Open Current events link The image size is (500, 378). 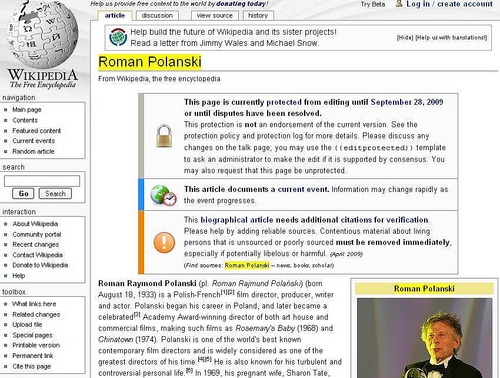click(x=34, y=141)
